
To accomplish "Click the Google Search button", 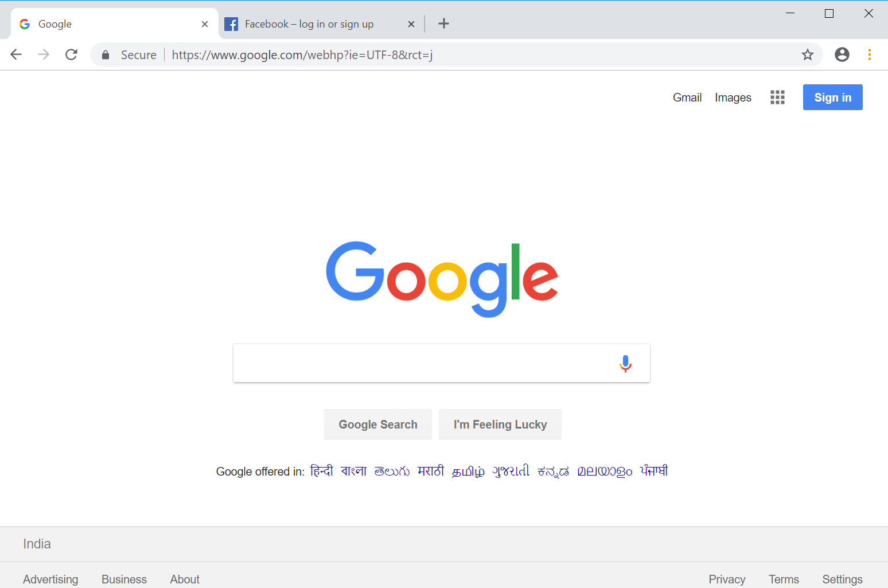I will pyautogui.click(x=378, y=425).
